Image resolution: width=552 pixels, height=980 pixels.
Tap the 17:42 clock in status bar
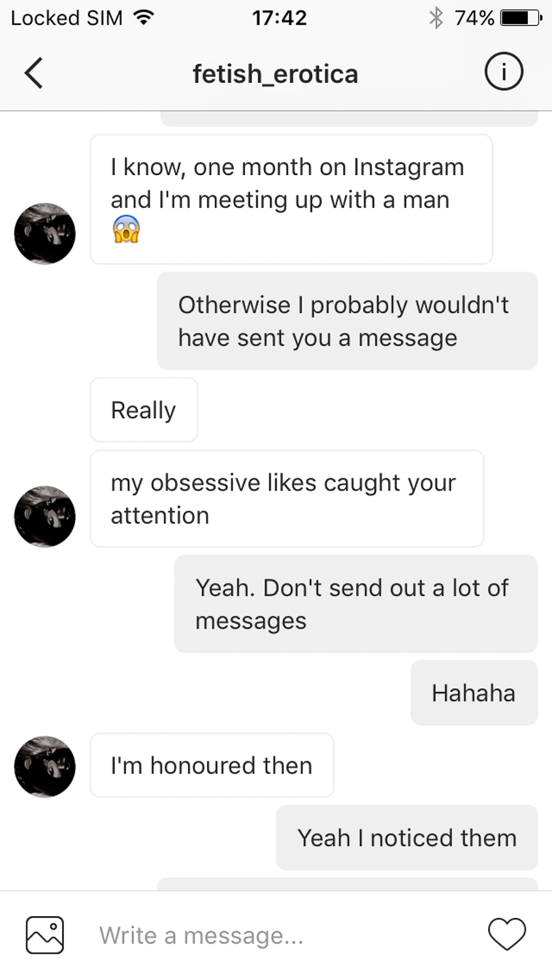280,18
